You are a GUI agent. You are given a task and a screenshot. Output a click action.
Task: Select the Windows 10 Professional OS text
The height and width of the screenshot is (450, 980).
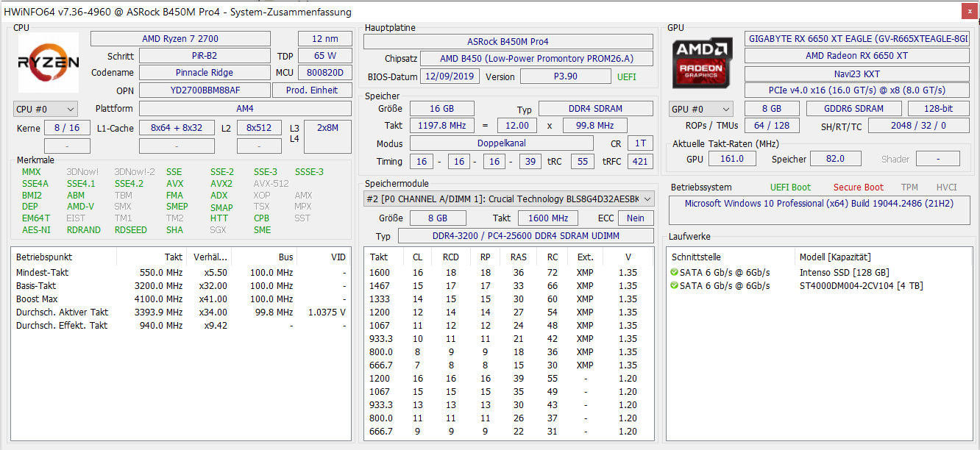click(819, 204)
